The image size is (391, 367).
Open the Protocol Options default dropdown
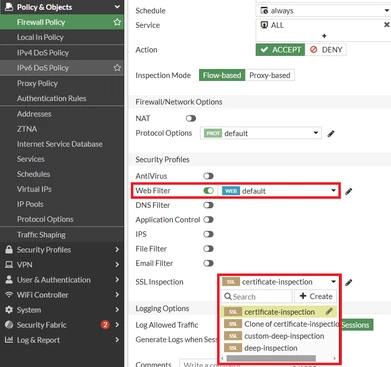tap(261, 133)
